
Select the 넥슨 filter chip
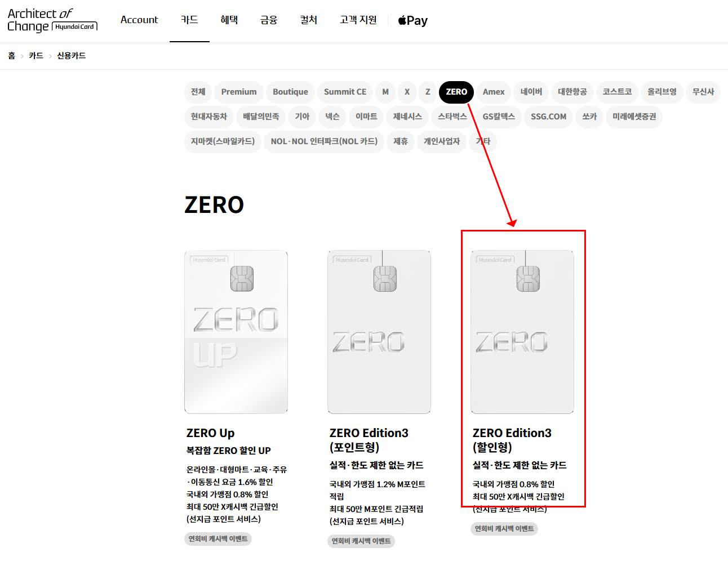tap(332, 117)
